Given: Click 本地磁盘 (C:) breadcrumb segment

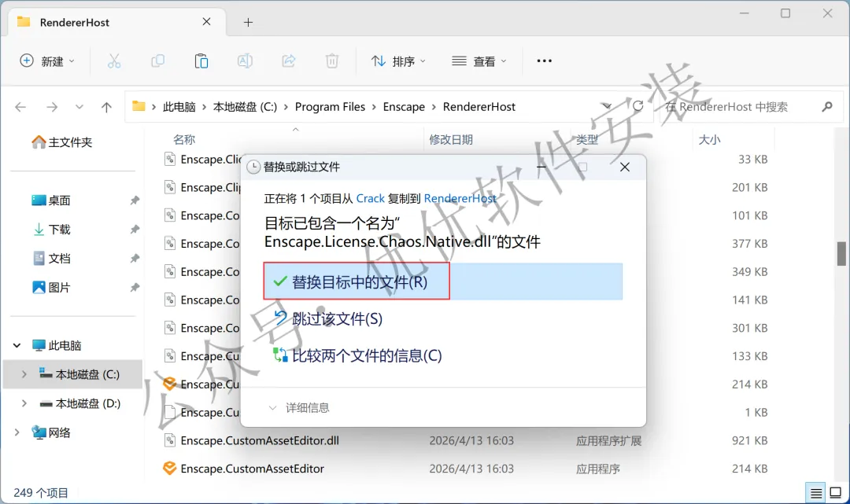Looking at the screenshot, I should [x=245, y=107].
